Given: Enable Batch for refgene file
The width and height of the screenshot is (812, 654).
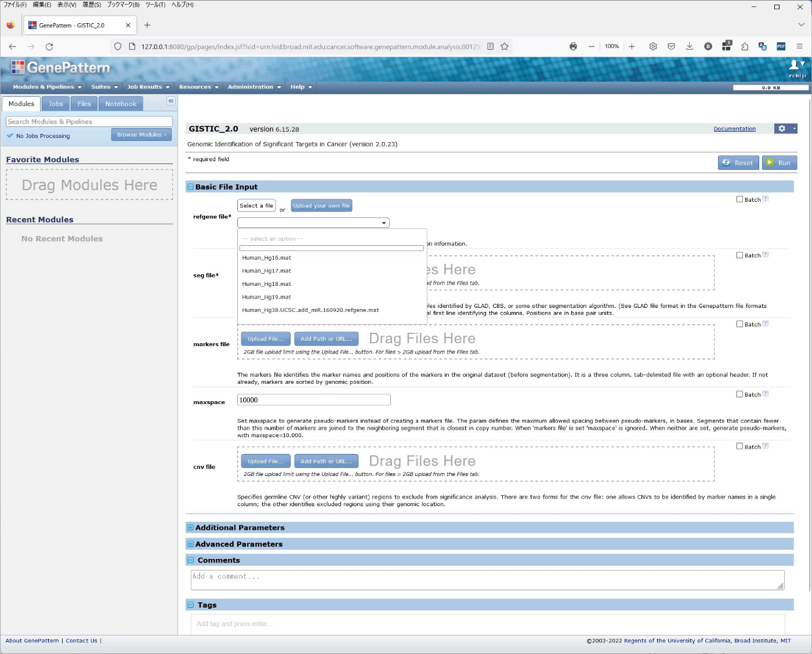Looking at the screenshot, I should [739, 199].
